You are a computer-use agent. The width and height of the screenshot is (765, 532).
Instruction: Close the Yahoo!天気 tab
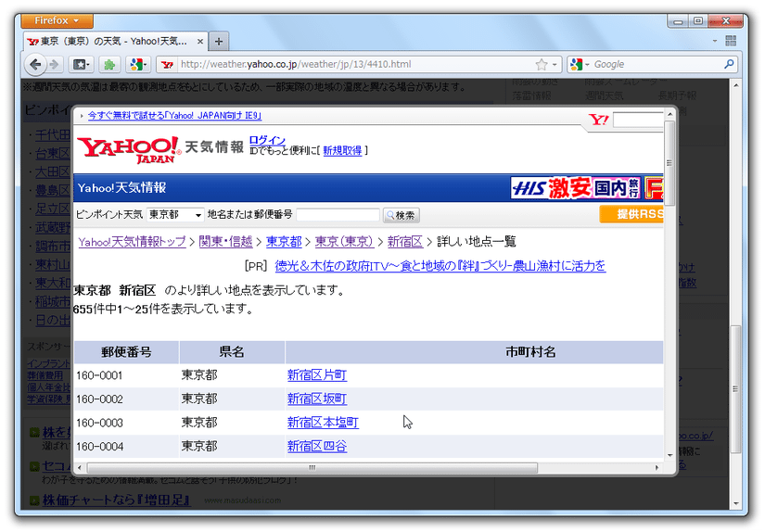200,42
